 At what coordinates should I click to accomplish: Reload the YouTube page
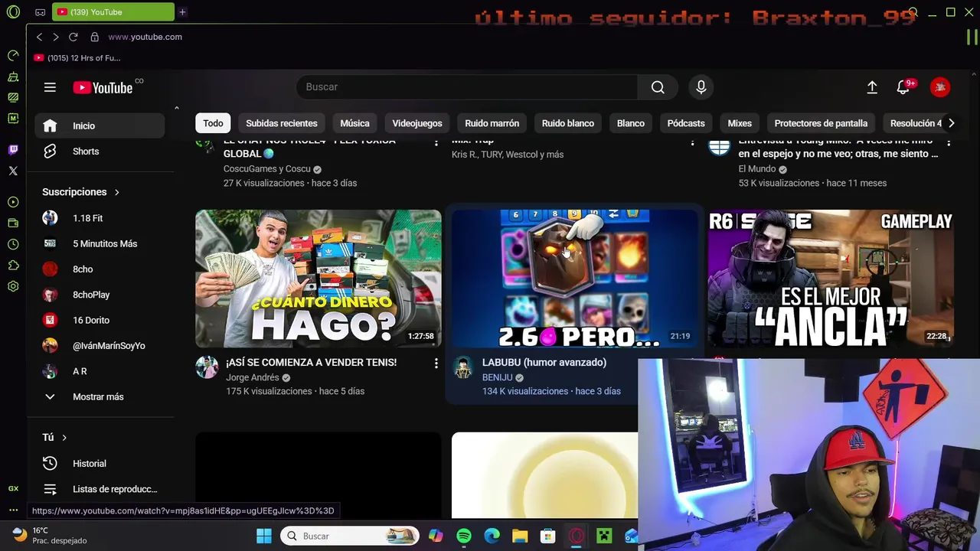pyautogui.click(x=73, y=37)
